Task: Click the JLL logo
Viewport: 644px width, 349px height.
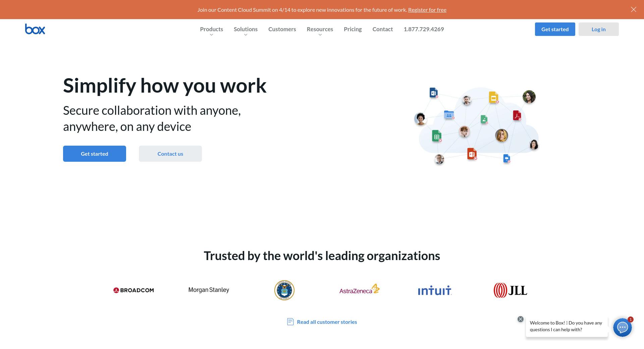Action: pyautogui.click(x=510, y=290)
